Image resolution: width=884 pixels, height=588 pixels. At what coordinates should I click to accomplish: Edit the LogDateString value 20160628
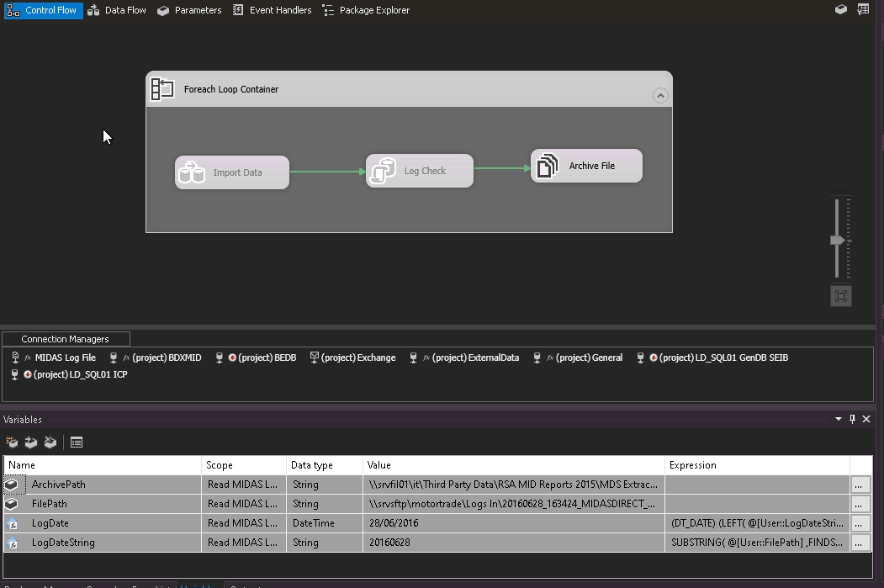[x=514, y=543]
